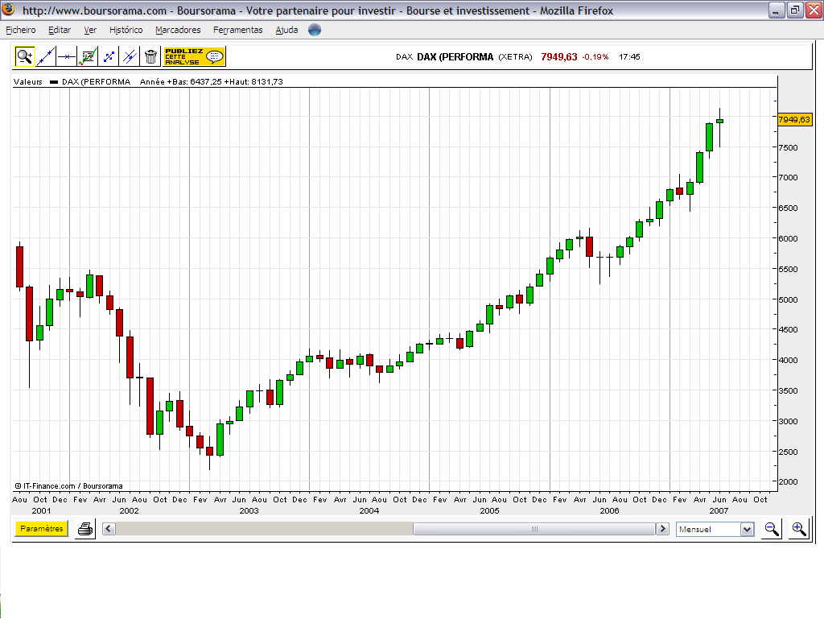Click the horizontal scrollbar thumb
This screenshot has width=824, height=644.
click(x=534, y=529)
